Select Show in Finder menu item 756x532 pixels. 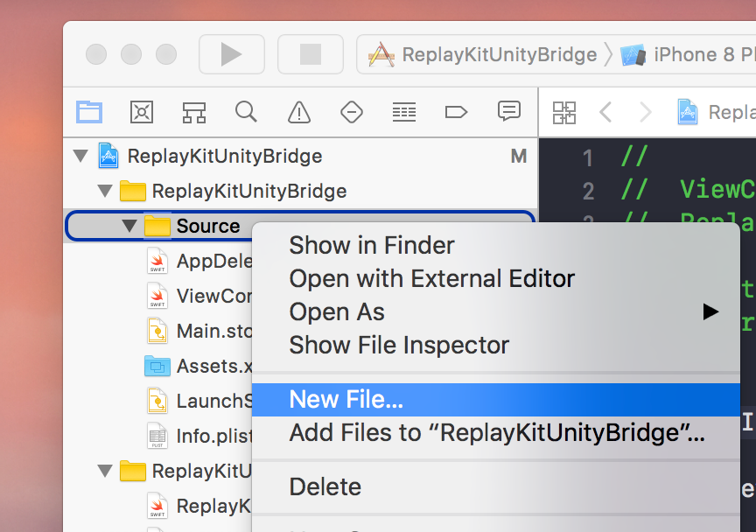(372, 246)
